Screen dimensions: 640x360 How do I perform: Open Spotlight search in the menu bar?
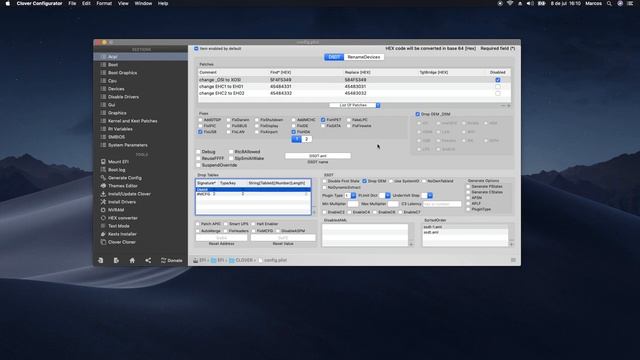tap(609, 3)
